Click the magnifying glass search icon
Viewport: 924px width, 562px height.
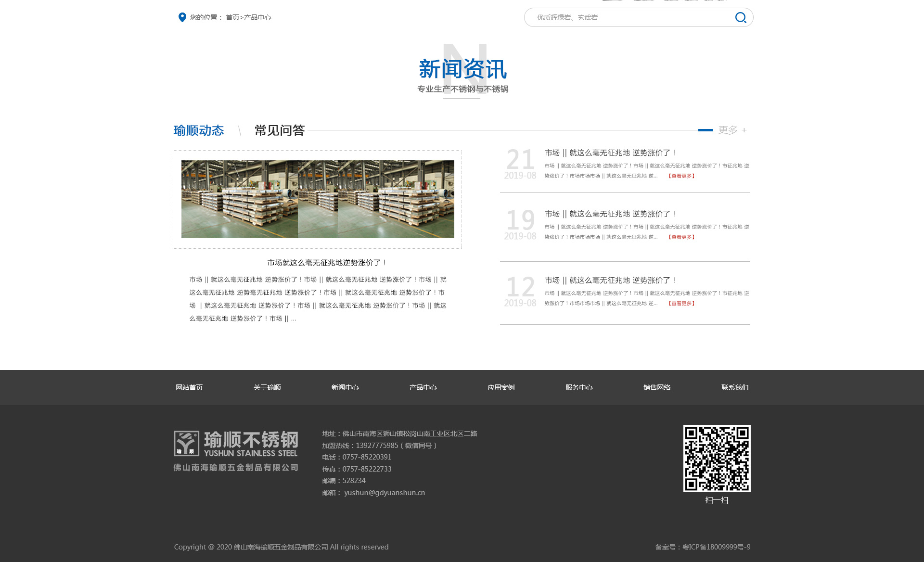(x=740, y=18)
